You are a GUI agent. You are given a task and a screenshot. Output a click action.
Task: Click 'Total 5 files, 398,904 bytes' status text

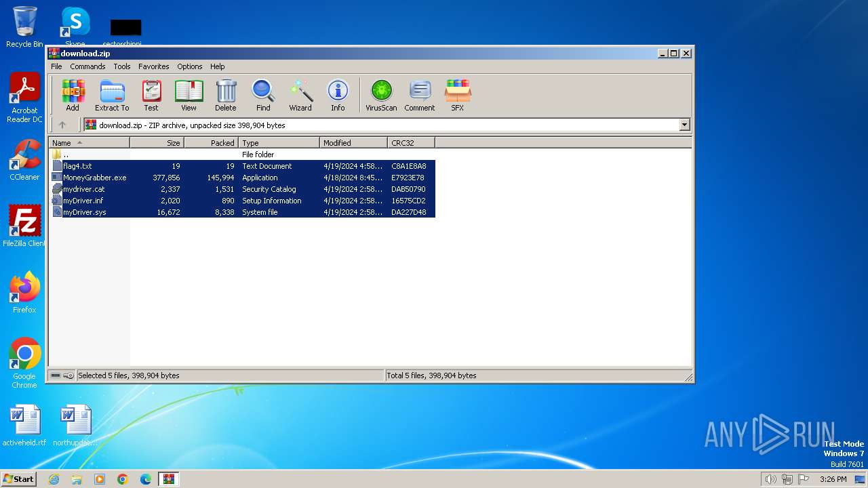[431, 375]
